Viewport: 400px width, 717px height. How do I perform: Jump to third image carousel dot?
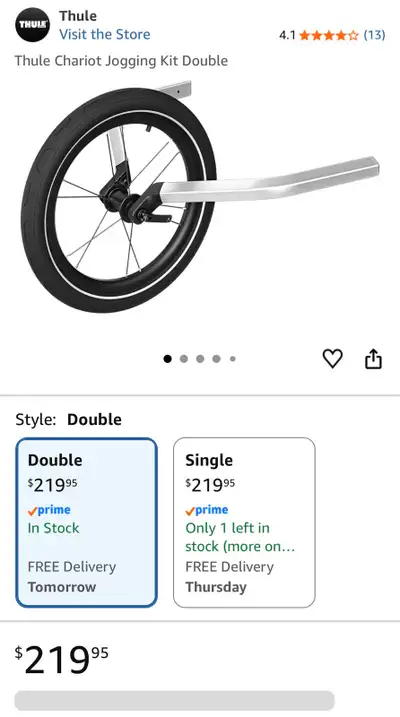pos(200,359)
